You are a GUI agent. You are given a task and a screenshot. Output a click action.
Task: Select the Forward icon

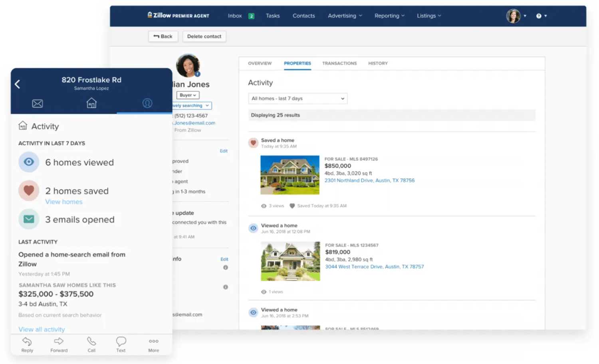[x=58, y=341]
